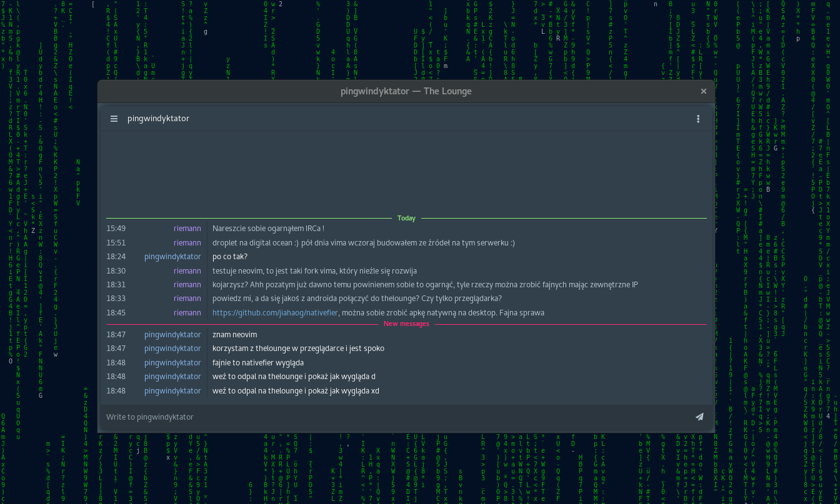The height and width of the screenshot is (504, 840).
Task: Click the 'New messages' marker label
Action: click(x=406, y=324)
